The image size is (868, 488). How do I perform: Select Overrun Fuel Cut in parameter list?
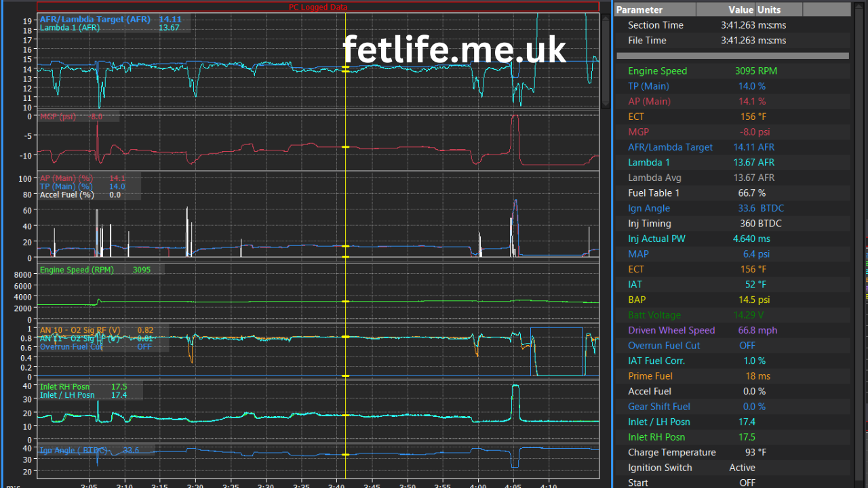(732, 346)
